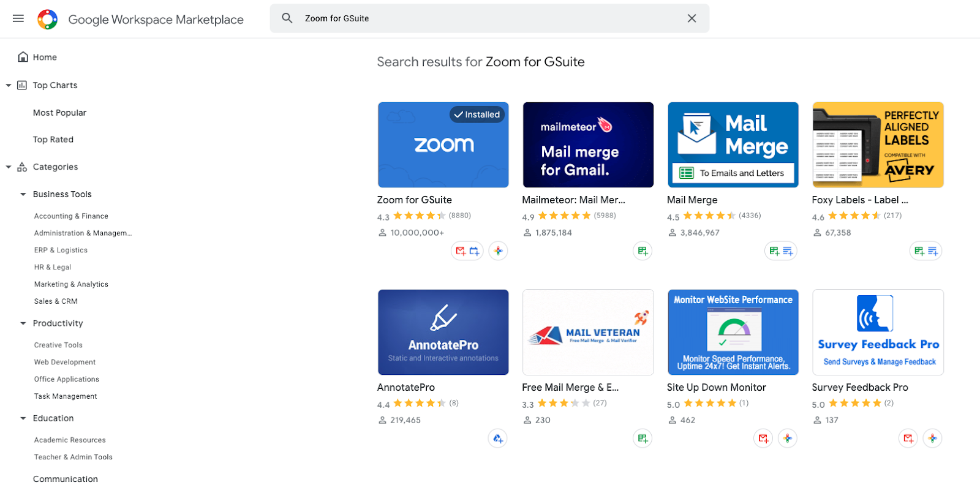The image size is (980, 493).
Task: Select HR & Legal category
Action: click(x=53, y=268)
